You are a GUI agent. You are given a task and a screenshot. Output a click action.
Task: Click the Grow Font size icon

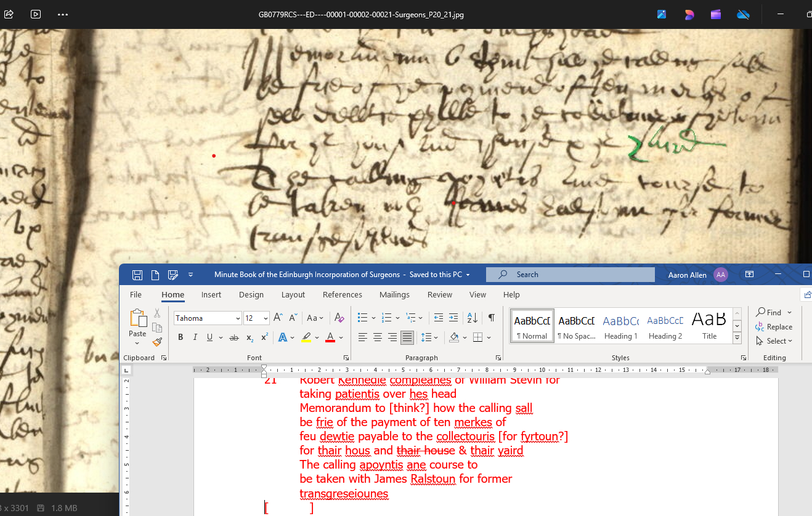[278, 318]
